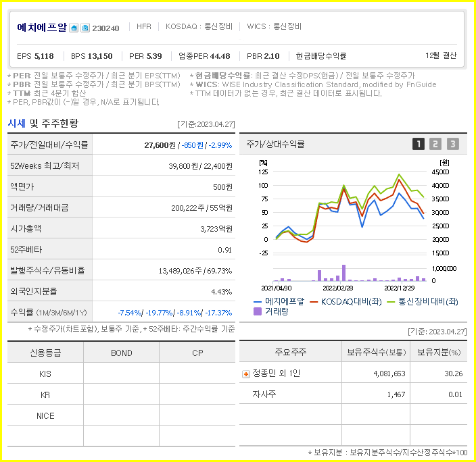Click the 52-week range 39,800원 / 22,400원
476x462 pixels.
(x=200, y=166)
